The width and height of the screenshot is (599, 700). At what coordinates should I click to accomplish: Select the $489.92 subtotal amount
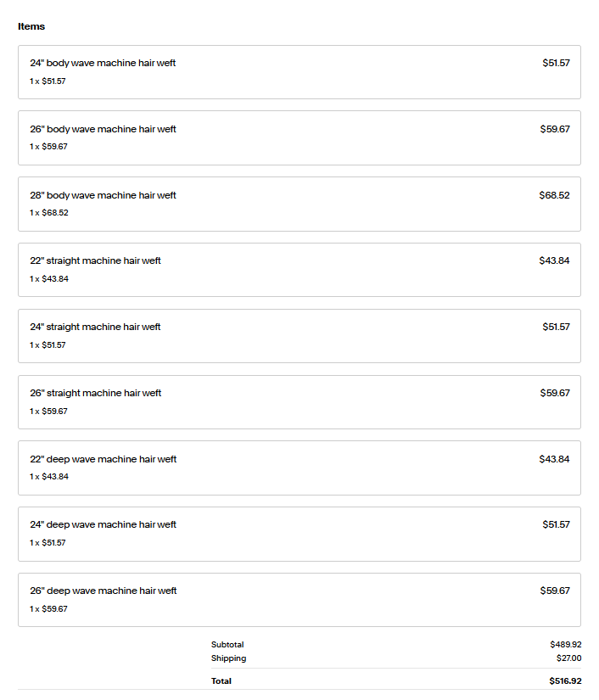point(565,645)
